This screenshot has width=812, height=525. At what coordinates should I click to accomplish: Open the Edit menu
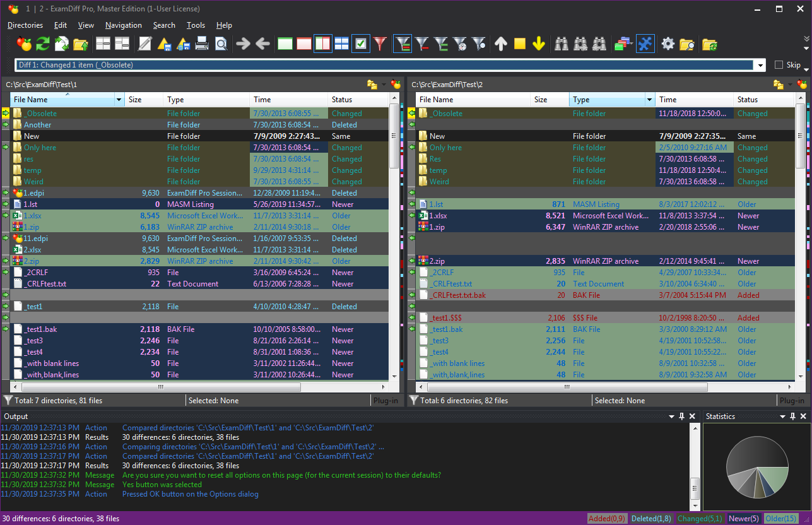pyautogui.click(x=61, y=25)
